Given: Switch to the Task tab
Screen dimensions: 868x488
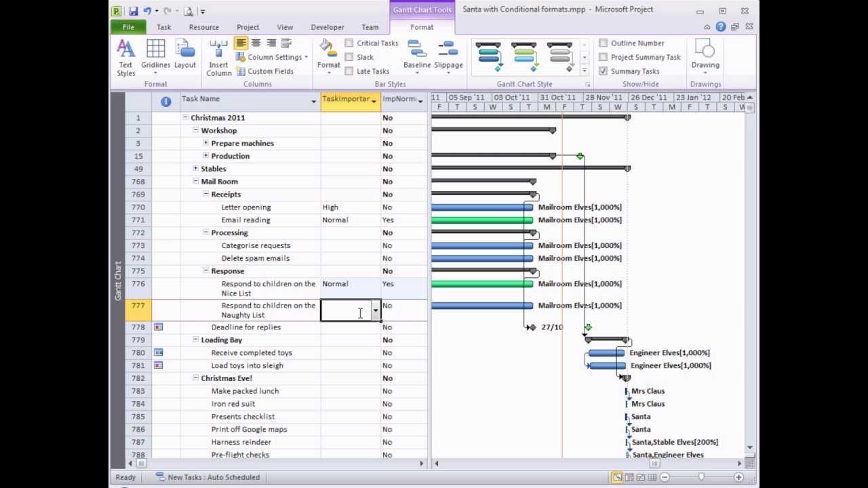Looking at the screenshot, I should 164,27.
